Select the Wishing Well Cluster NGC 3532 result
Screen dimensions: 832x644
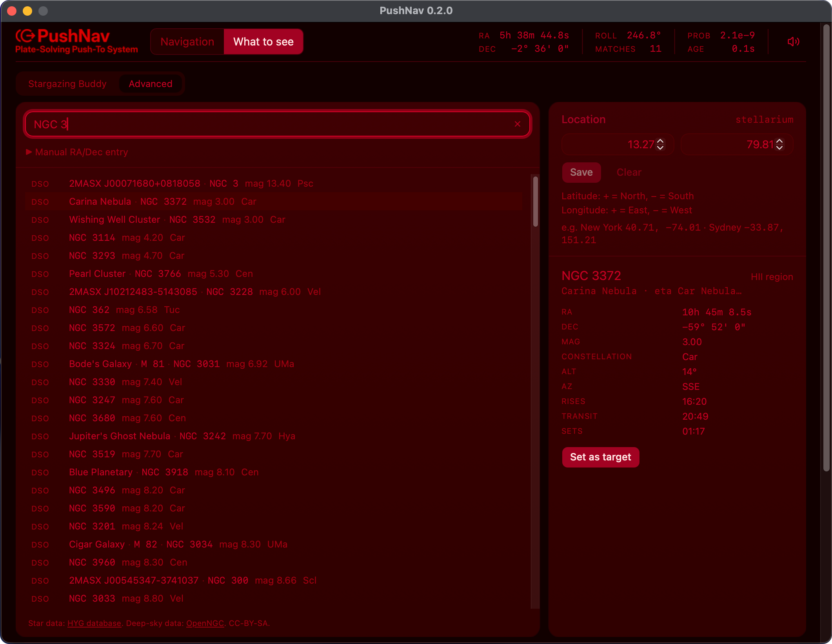274,220
